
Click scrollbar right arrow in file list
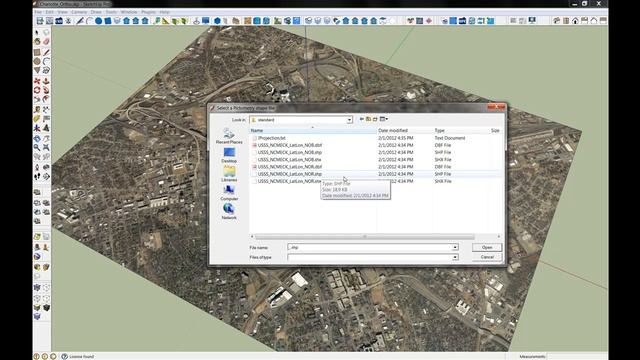(x=499, y=236)
